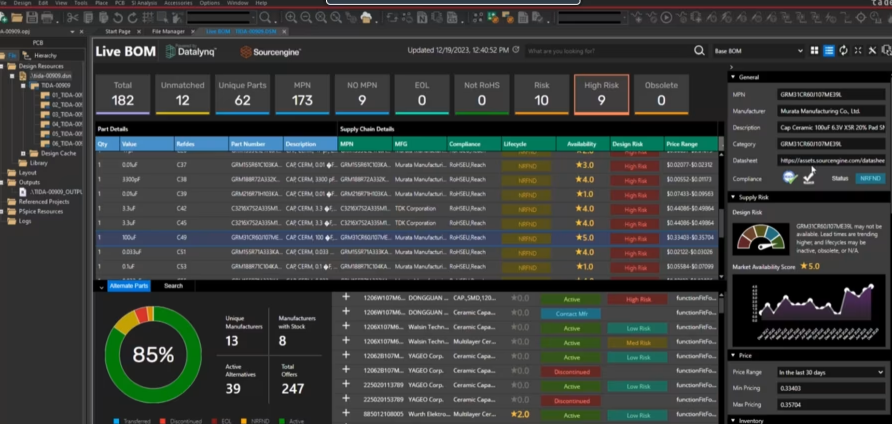Select the Risk filter card showing 10
The height and width of the screenshot is (424, 892).
pyautogui.click(x=542, y=94)
